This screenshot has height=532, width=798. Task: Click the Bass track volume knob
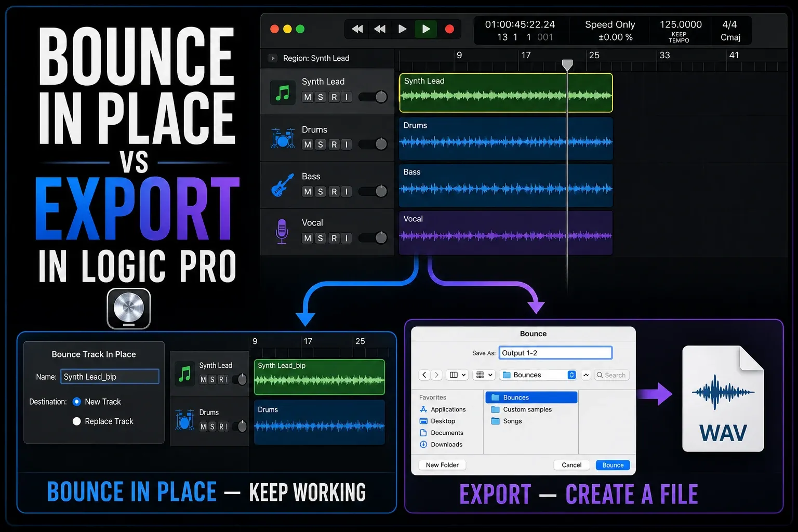coord(381,191)
